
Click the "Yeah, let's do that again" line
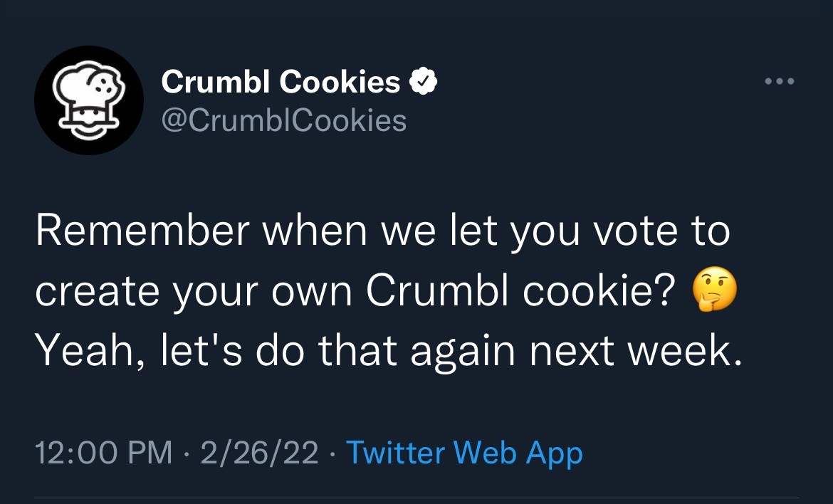(389, 352)
